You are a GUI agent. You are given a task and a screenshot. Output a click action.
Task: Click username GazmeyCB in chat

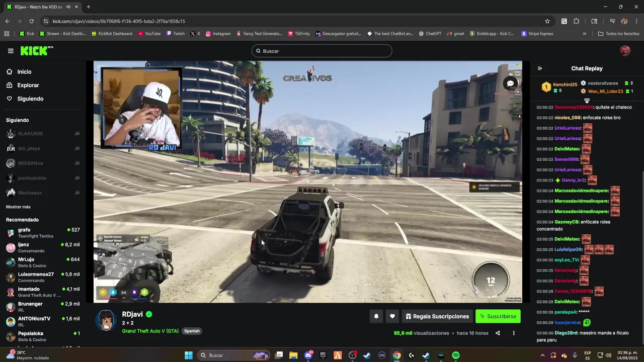[567, 222]
